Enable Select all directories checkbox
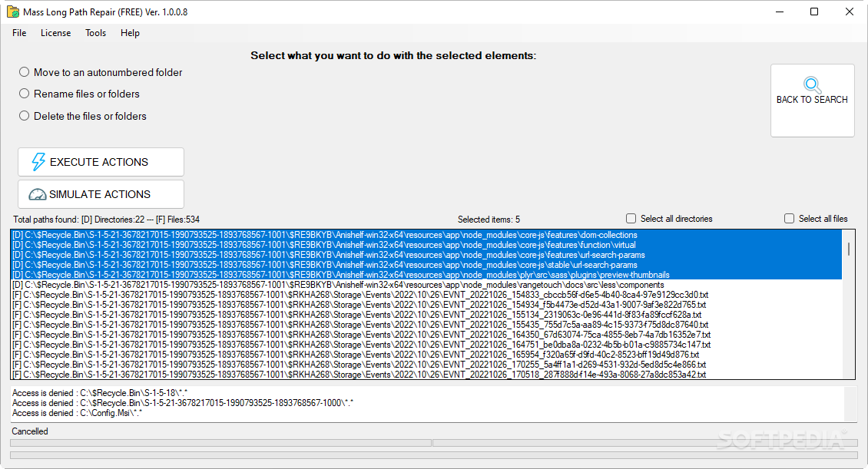This screenshot has height=469, width=868. (x=631, y=219)
